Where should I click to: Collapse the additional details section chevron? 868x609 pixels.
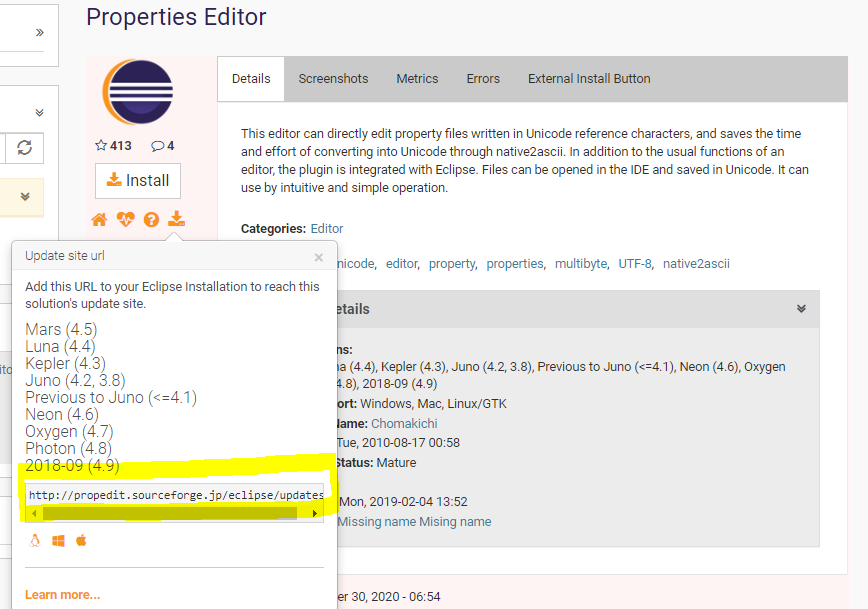click(x=801, y=308)
